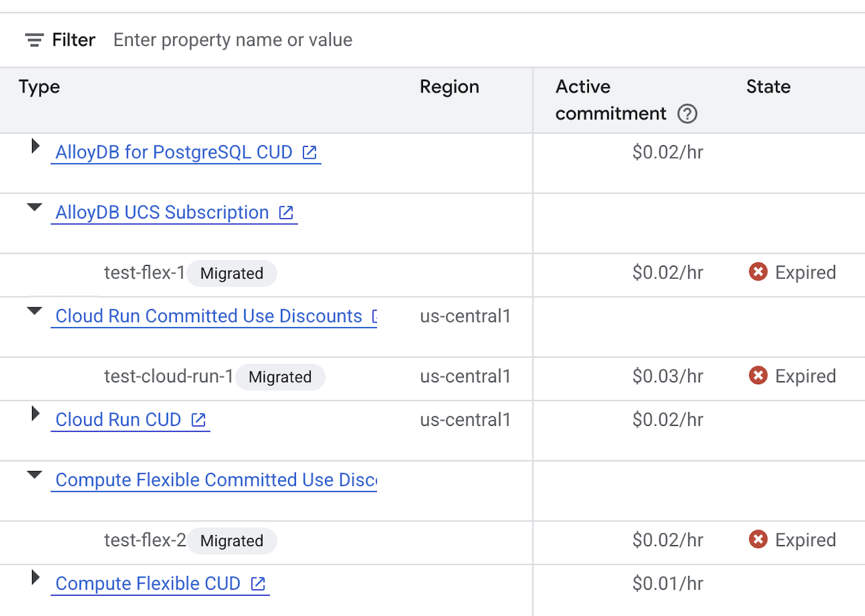Click the Expired error icon for test-cloud-run-1
865x616 pixels.
(x=758, y=376)
